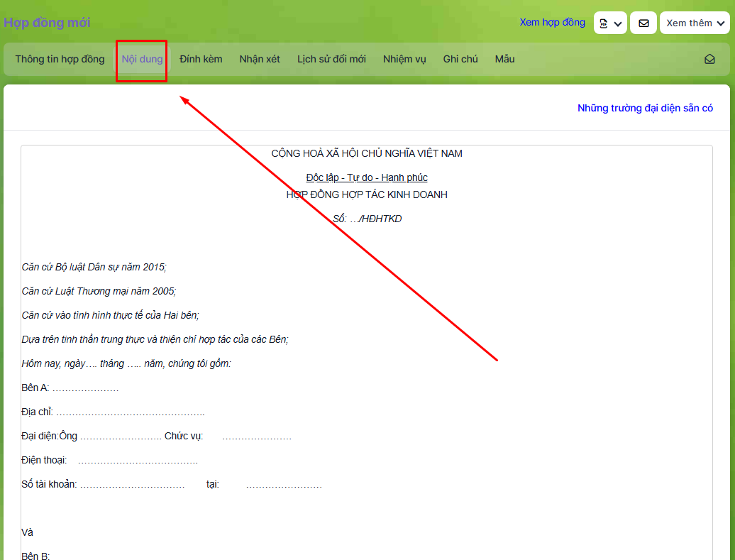The width and height of the screenshot is (735, 560).
Task: Click the HỢP ĐỒNG HỢP TÁC KINH DOANH heading
Action: coord(367,194)
